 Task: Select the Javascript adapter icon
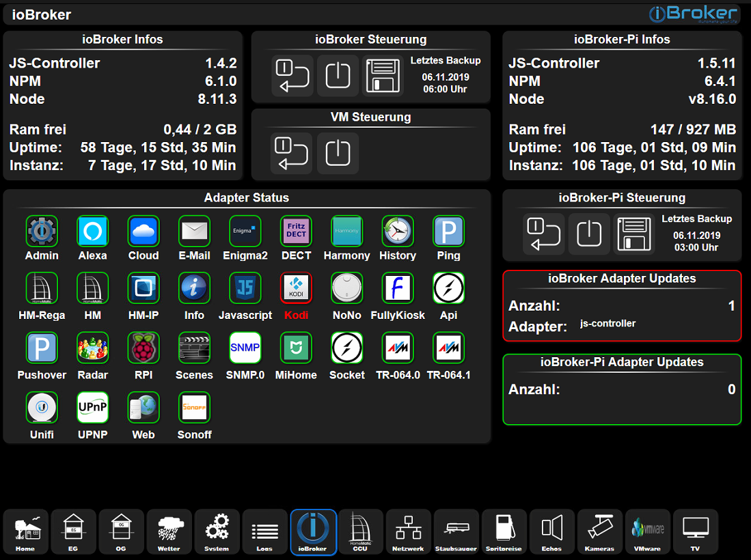(x=245, y=288)
